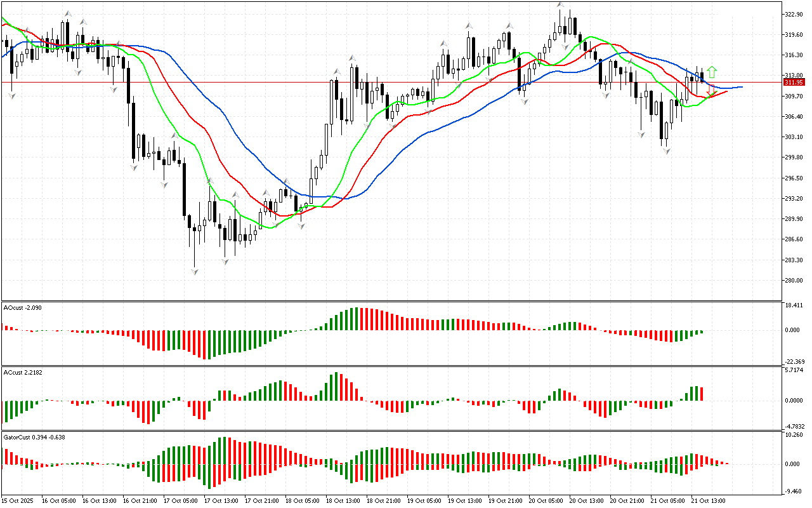Image resolution: width=812 pixels, height=508 pixels.
Task: Click the blue Alligator line's right end
Action: [741, 86]
